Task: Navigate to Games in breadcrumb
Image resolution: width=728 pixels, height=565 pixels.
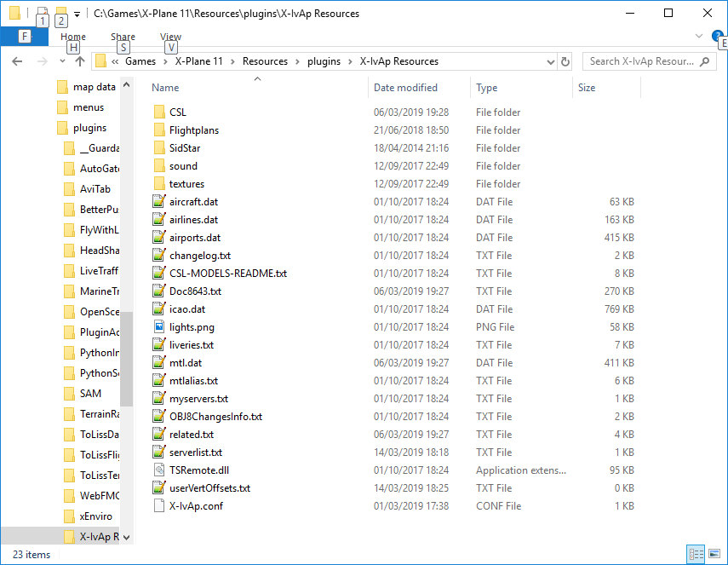Action: point(140,61)
